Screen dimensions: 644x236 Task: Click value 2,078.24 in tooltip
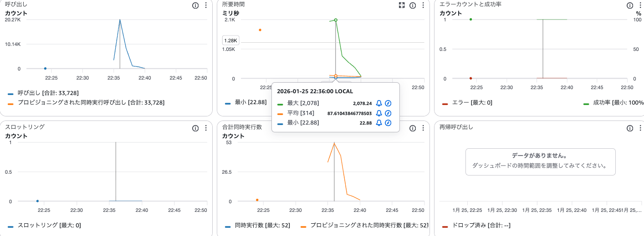click(x=363, y=104)
